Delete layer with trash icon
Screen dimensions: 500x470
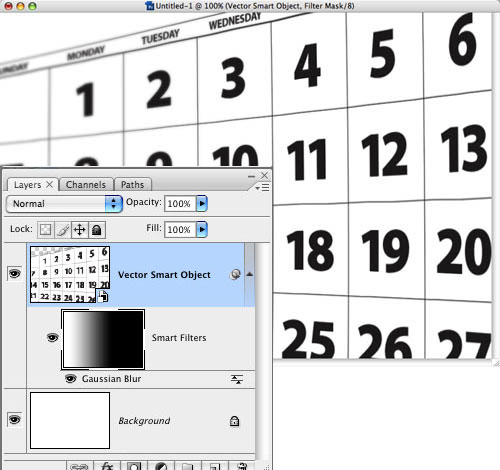[242, 466]
